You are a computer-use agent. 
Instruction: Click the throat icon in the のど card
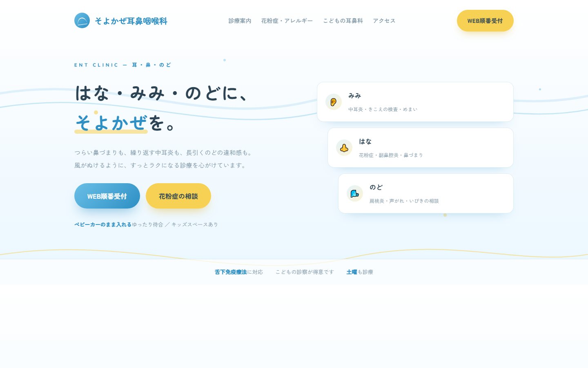355,193
